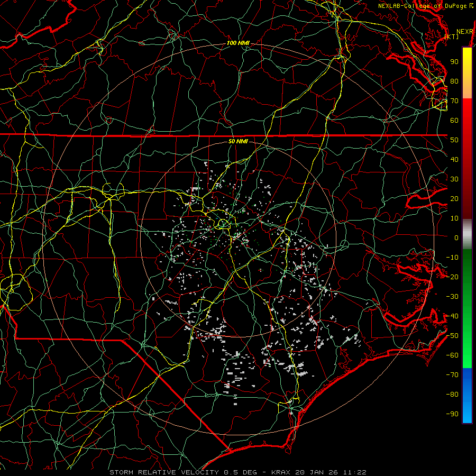Click the STORM RELATIVE VELOCITY product caption
Viewport: 476px width, 476px height.
click(x=166, y=472)
